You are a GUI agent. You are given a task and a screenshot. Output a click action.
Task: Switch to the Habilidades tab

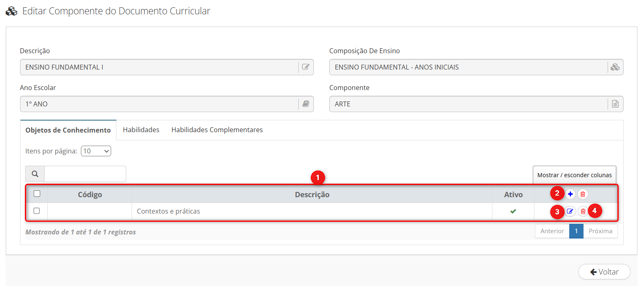(x=141, y=130)
